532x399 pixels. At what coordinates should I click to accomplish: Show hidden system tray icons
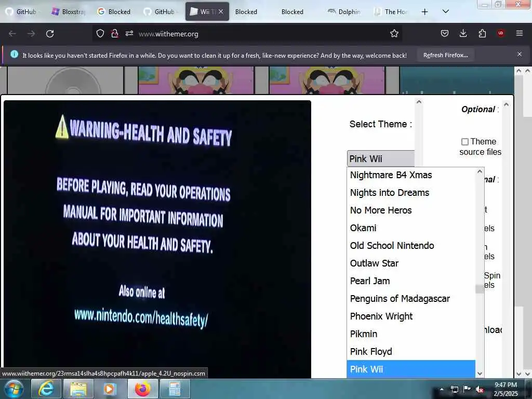coord(442,389)
